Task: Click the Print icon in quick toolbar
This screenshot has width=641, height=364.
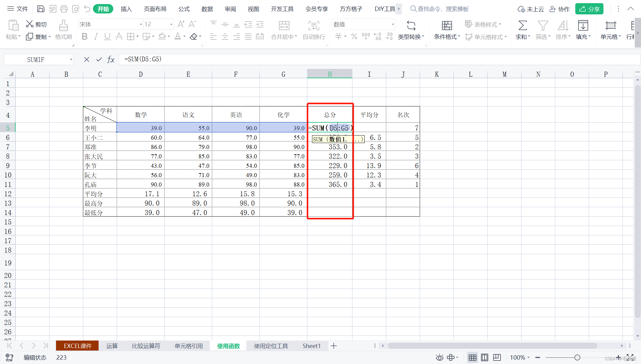Action: [64, 9]
